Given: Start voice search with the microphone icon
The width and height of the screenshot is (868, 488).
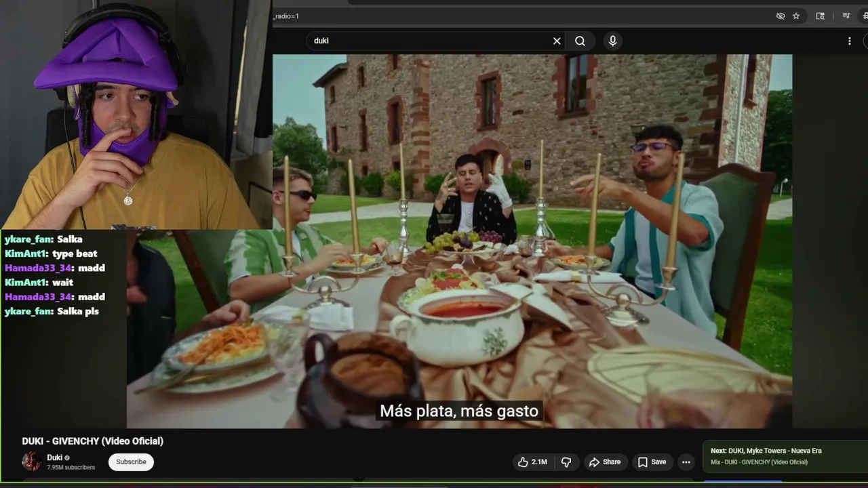Looking at the screenshot, I should coord(613,41).
